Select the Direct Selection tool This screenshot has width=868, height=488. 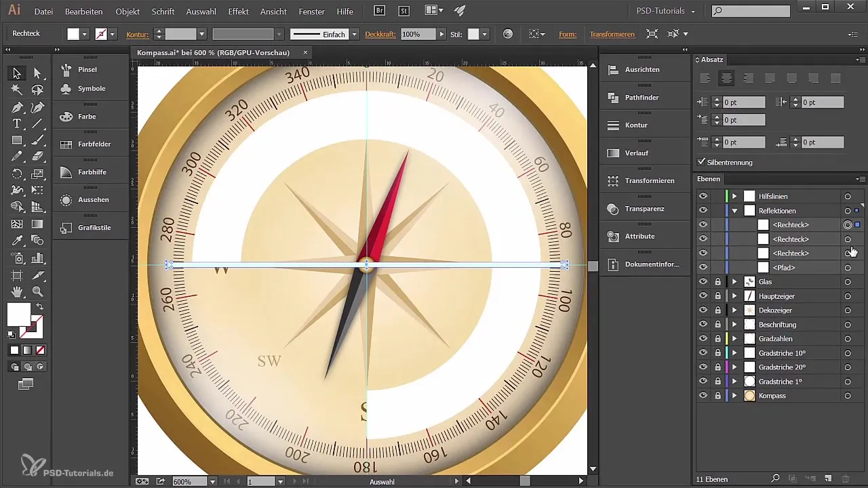click(37, 73)
